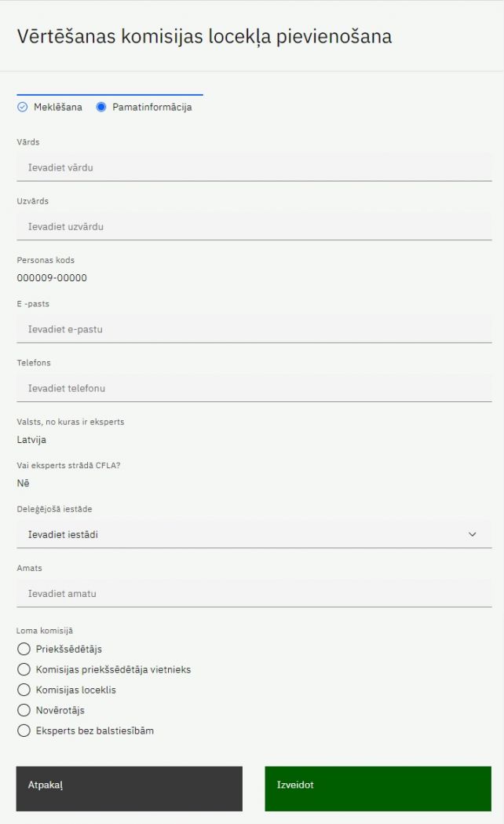504x824 pixels.
Task: Click the Meklēšana step checkmark icon
Action: click(x=22, y=108)
